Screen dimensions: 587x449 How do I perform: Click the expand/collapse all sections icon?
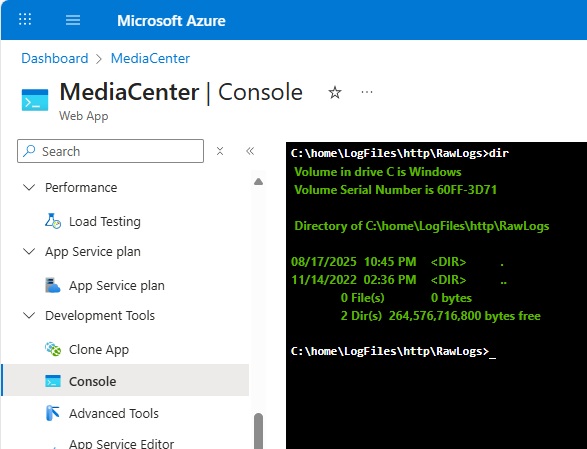(220, 151)
